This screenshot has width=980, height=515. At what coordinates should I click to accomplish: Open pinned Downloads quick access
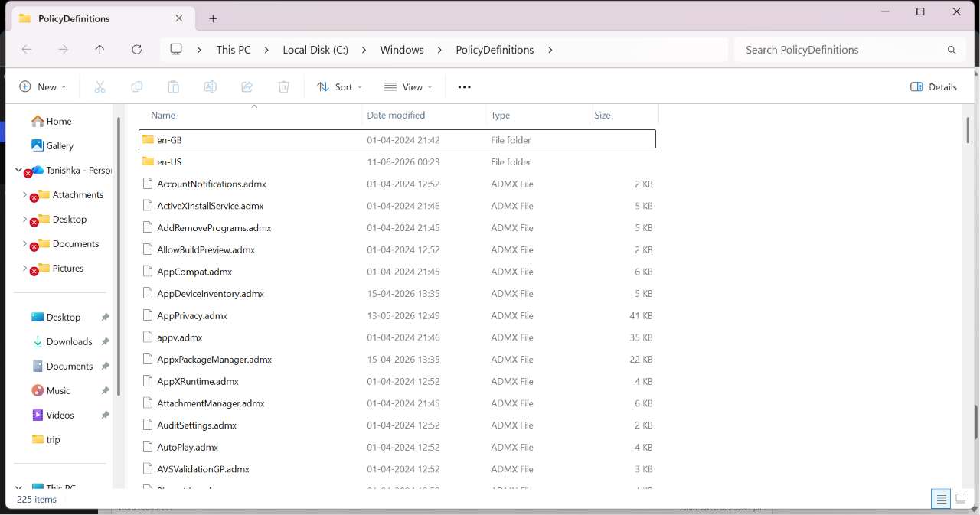coord(69,341)
